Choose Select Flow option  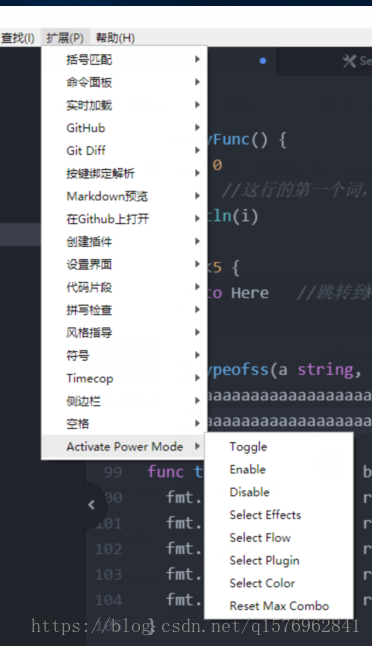click(279, 538)
